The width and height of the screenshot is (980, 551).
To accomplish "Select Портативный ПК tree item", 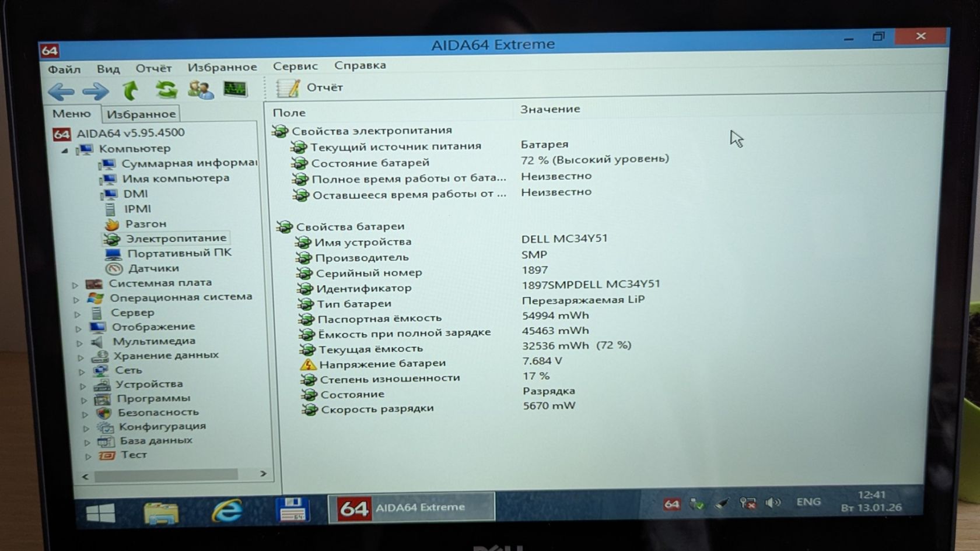I will (179, 253).
